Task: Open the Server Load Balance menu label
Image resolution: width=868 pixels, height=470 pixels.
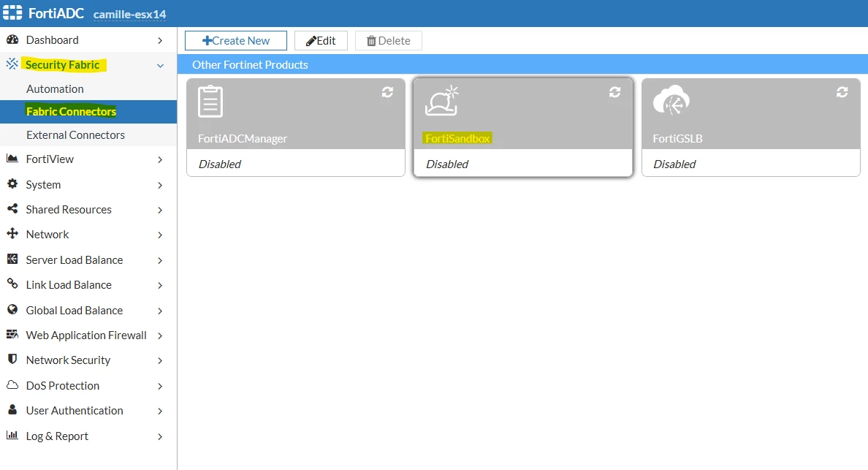Action: (x=75, y=259)
